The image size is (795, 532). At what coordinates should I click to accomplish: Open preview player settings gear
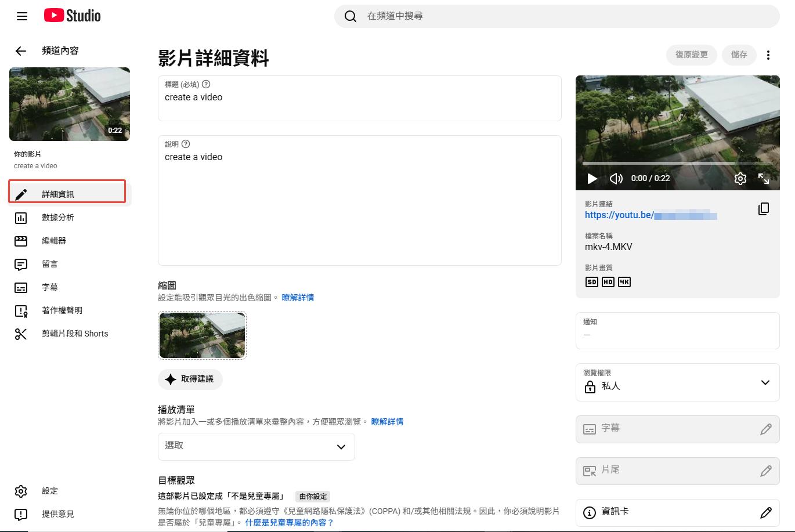pyautogui.click(x=740, y=179)
